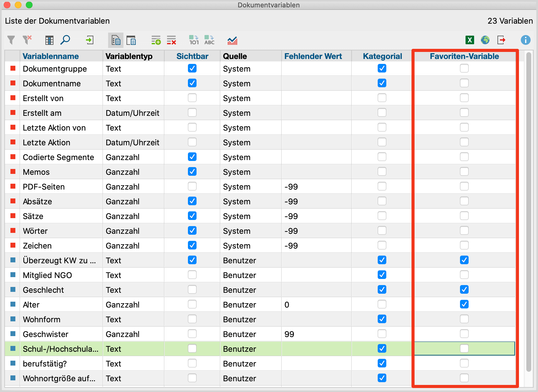The width and height of the screenshot is (538, 392).
Task: Sort by the Variablenname column header
Action: 51,56
